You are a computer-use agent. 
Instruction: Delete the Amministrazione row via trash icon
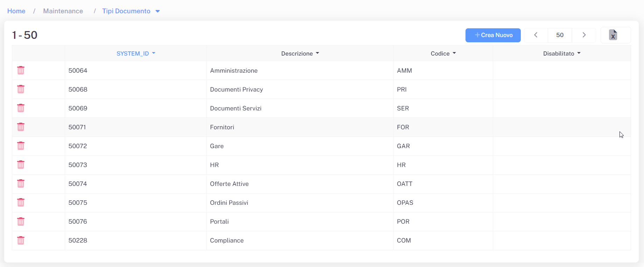point(21,71)
